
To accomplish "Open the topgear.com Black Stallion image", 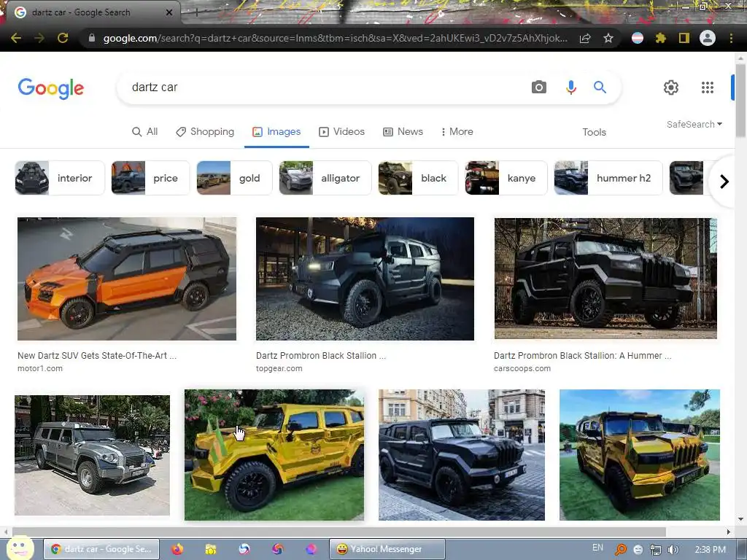I will (x=365, y=279).
